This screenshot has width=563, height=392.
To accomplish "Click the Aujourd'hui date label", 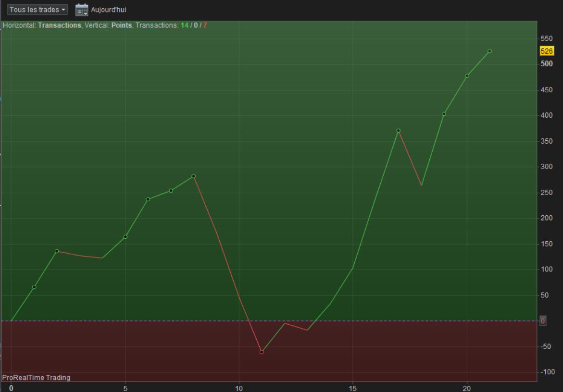I will tap(109, 10).
